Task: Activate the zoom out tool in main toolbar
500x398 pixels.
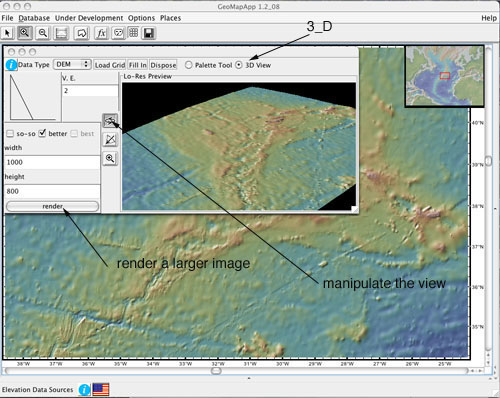Action: [43, 33]
